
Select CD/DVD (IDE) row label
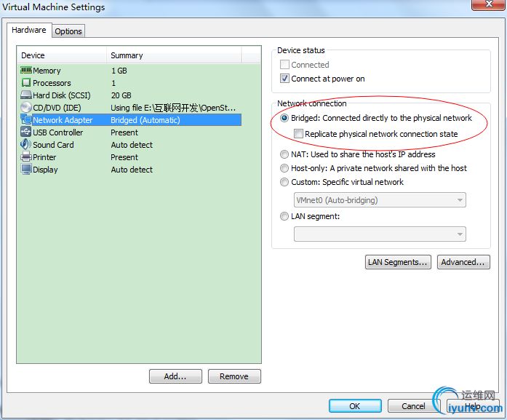[57, 108]
